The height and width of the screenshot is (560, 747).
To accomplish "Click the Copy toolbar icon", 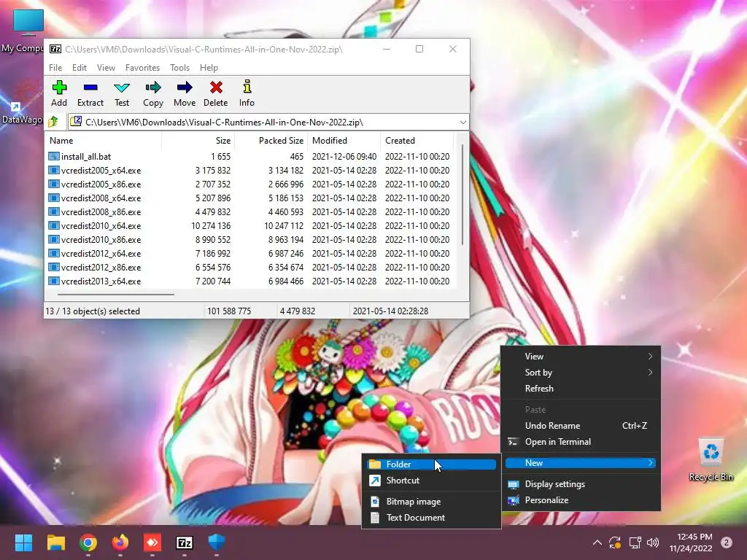I will coord(153,87).
